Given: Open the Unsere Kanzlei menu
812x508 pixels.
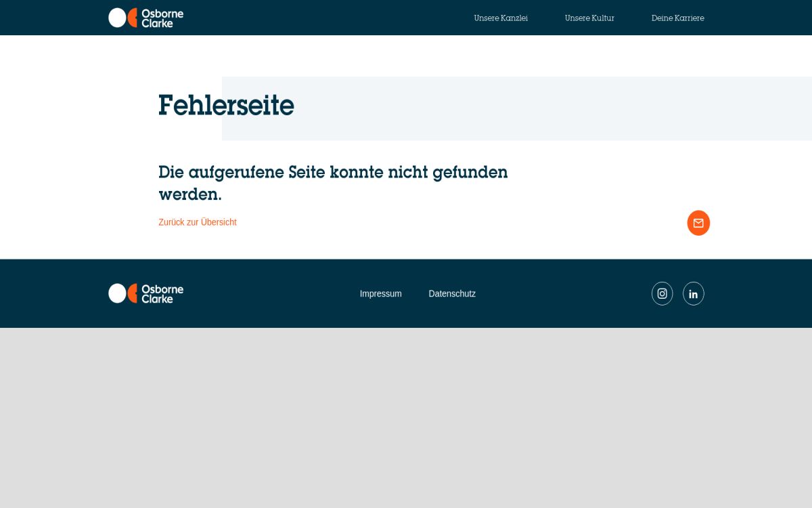Looking at the screenshot, I should pos(501,18).
